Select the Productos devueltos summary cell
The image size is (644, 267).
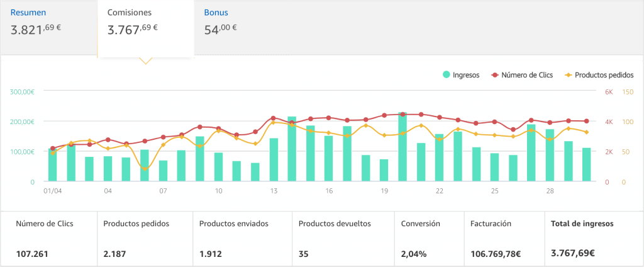[x=343, y=239]
